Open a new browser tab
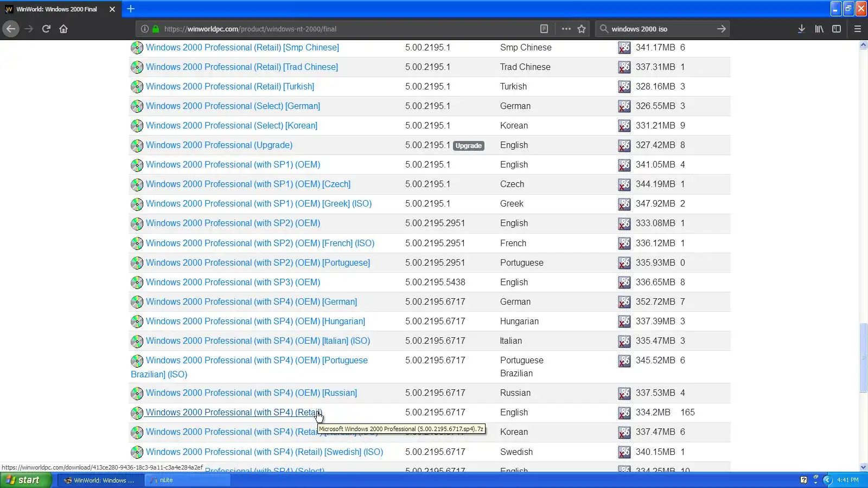Screen dimensions: 868x488 pos(131,9)
